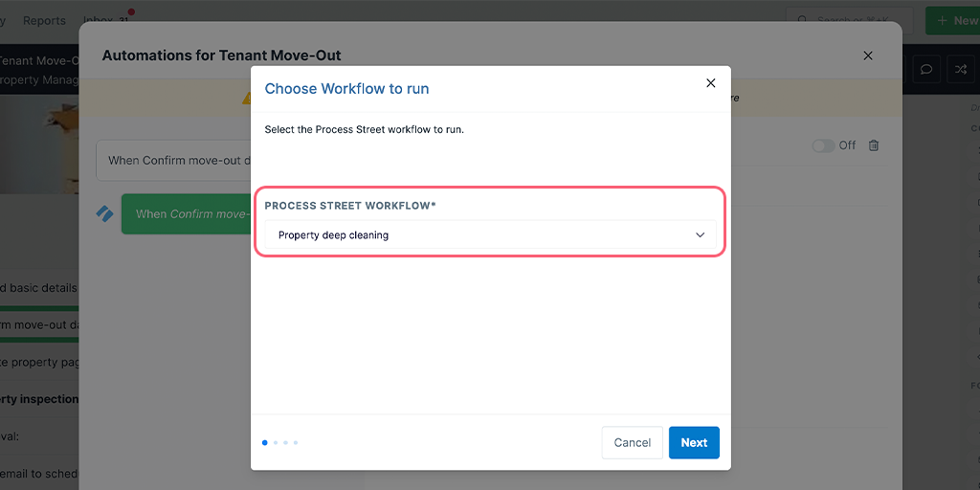The image size is (980, 490).
Task: Click the Search field in the top bar
Action: pyautogui.click(x=849, y=21)
